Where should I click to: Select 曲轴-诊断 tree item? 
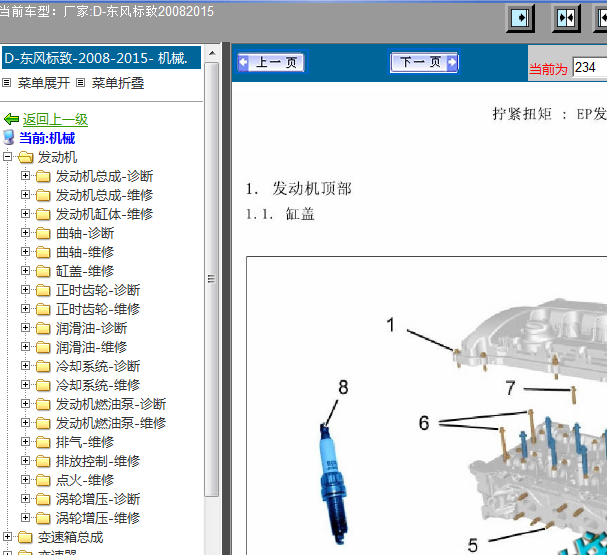tap(85, 233)
